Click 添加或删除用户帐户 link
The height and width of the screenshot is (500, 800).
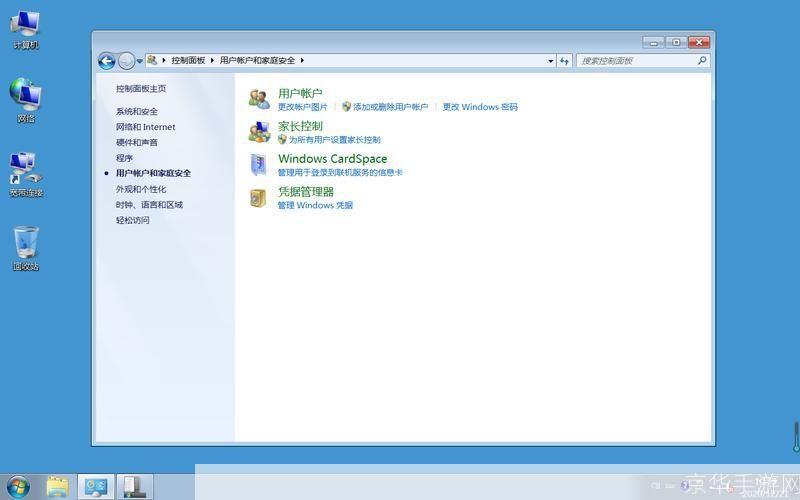pyautogui.click(x=390, y=107)
